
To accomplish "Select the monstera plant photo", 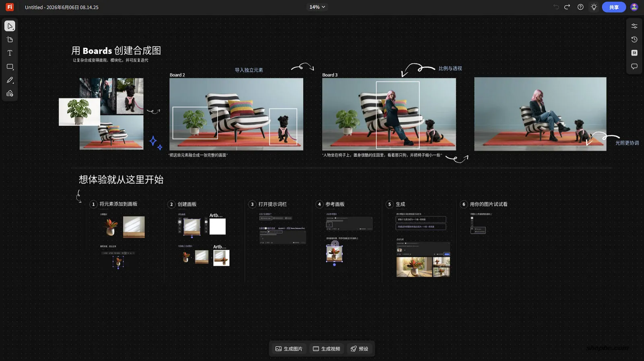I will click(x=79, y=112).
